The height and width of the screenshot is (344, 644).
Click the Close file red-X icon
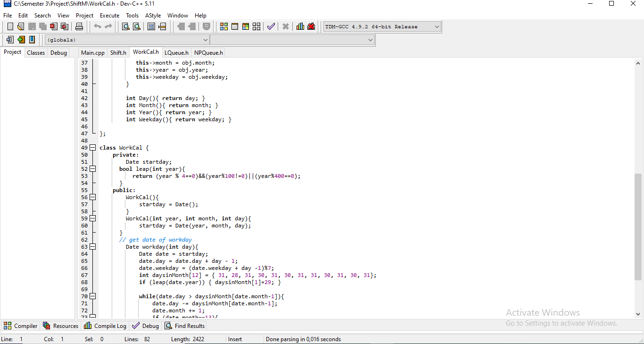point(54,26)
